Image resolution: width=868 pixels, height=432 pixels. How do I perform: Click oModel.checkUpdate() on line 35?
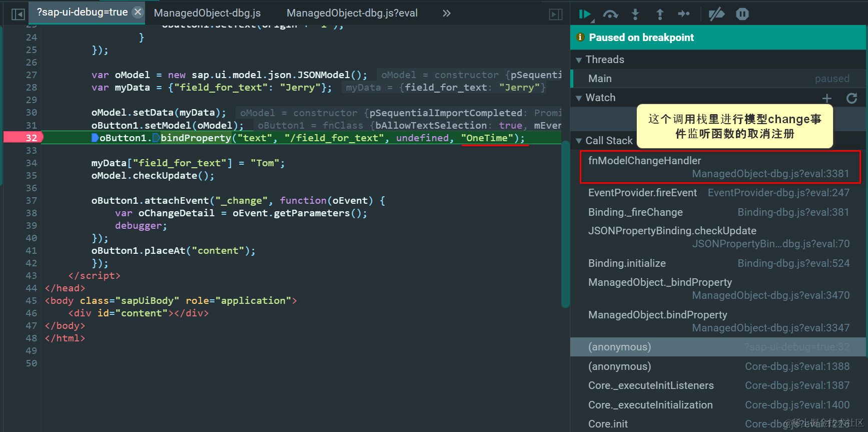(x=153, y=176)
